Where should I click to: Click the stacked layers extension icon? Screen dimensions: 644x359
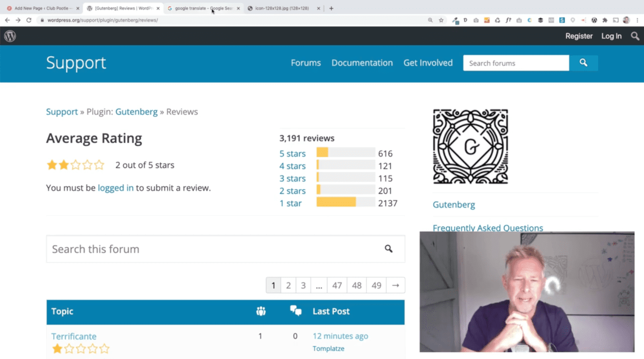click(540, 20)
